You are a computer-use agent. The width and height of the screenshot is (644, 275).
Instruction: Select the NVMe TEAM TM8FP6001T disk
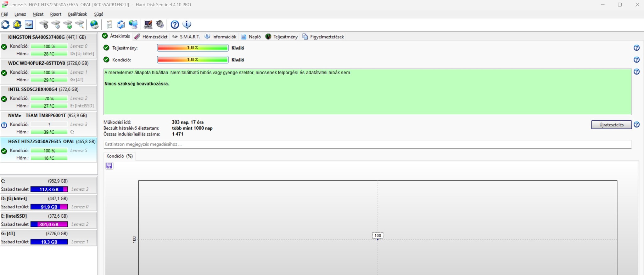point(48,123)
